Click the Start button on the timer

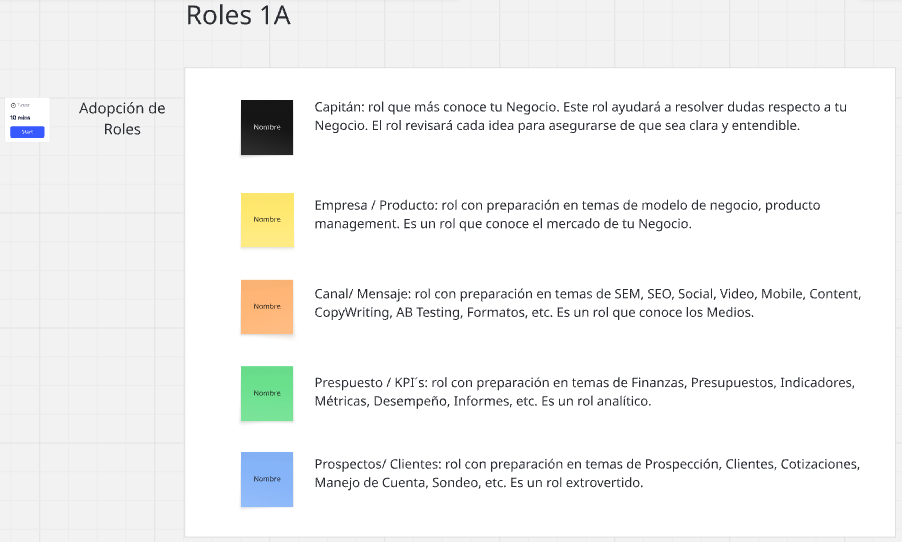click(x=27, y=132)
